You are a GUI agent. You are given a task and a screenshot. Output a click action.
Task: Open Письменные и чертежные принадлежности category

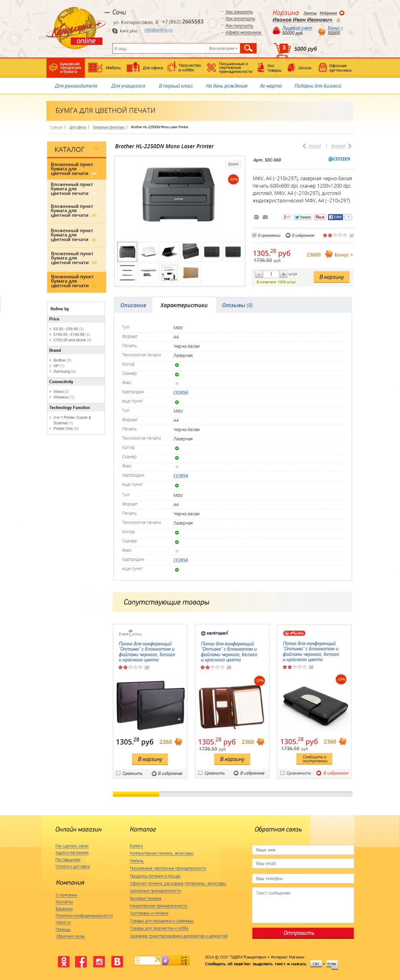point(229,68)
